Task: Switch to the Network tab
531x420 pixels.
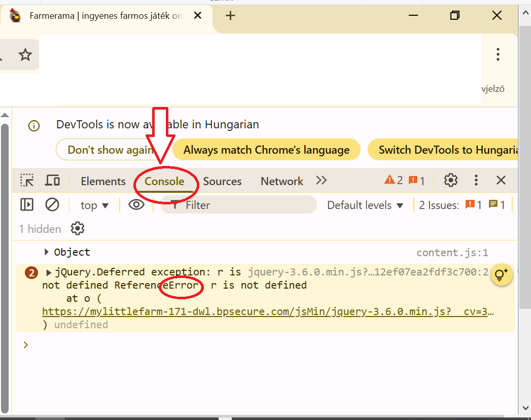Action: tap(281, 181)
